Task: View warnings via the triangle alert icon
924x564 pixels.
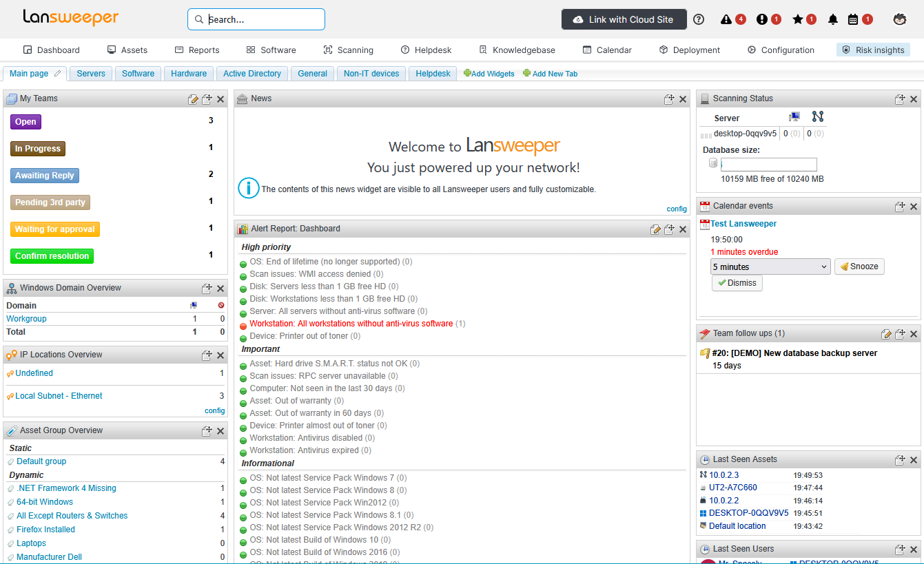Action: click(726, 19)
